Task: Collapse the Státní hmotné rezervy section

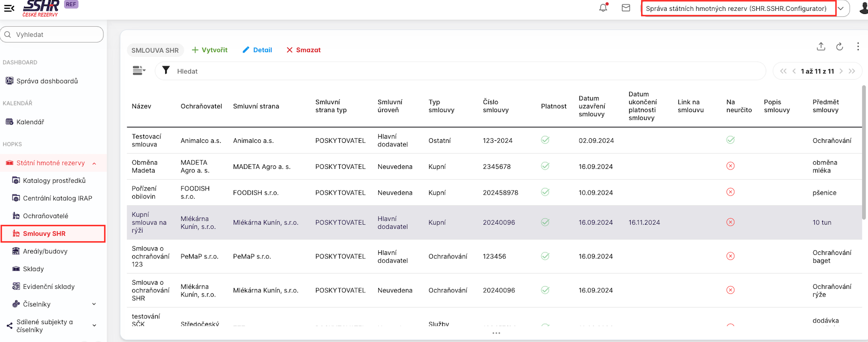Action: [x=94, y=163]
